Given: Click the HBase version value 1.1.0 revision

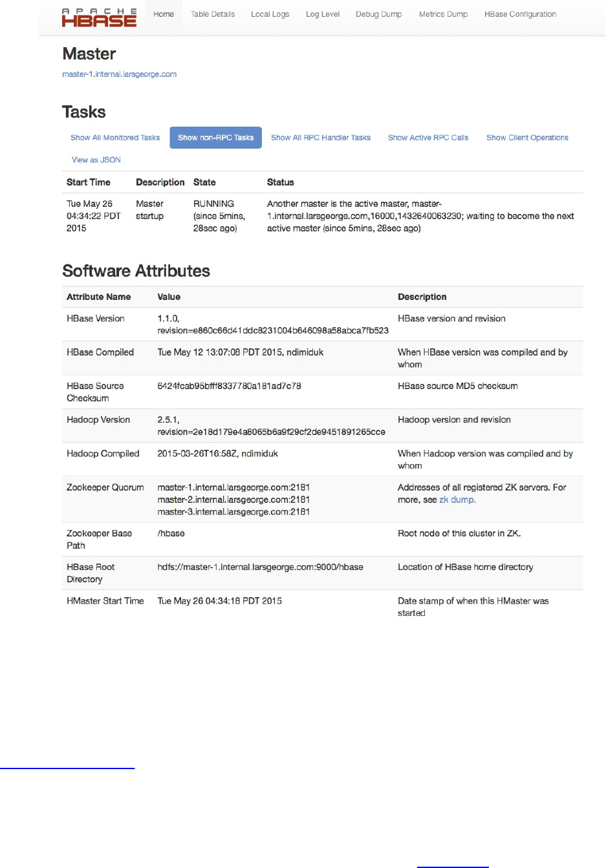Looking at the screenshot, I should coord(273,324).
